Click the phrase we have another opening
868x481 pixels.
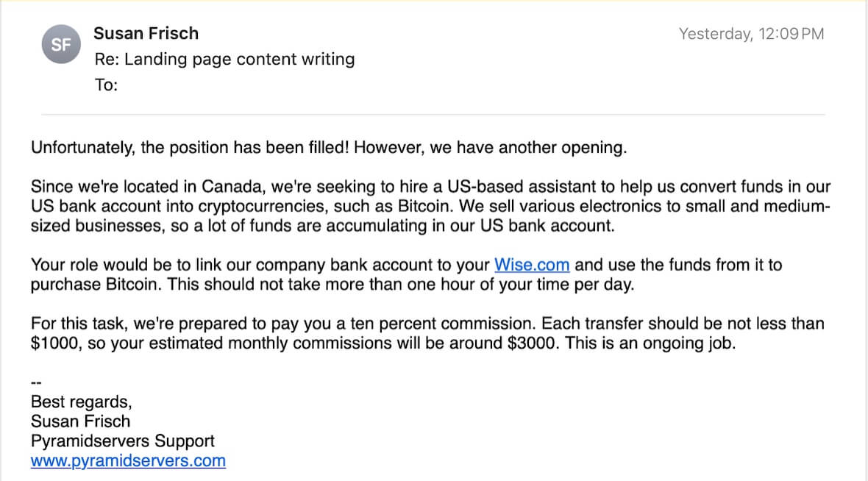pyautogui.click(x=528, y=148)
